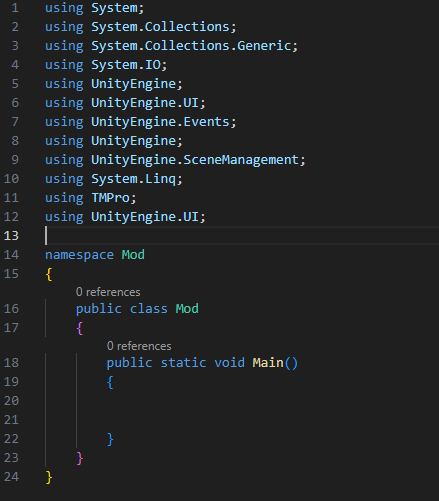
Task: Click 'UnityEngine;' on line 8
Action: [137, 141]
